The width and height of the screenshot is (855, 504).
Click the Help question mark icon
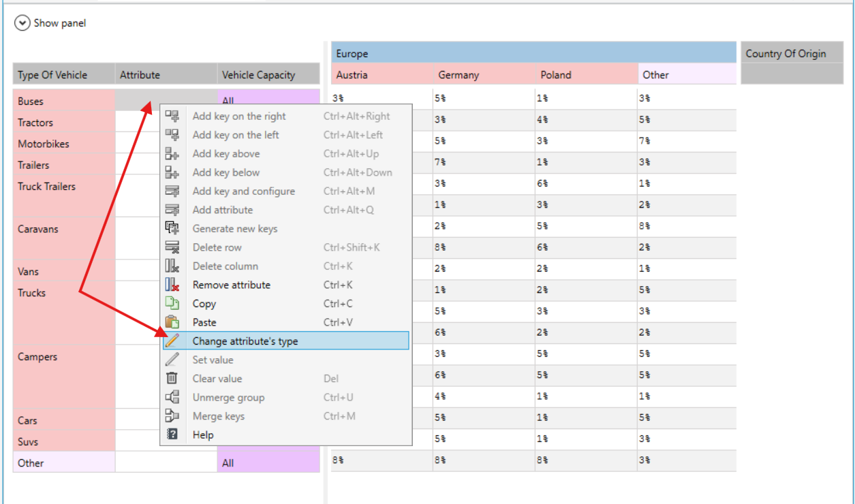[x=172, y=435]
